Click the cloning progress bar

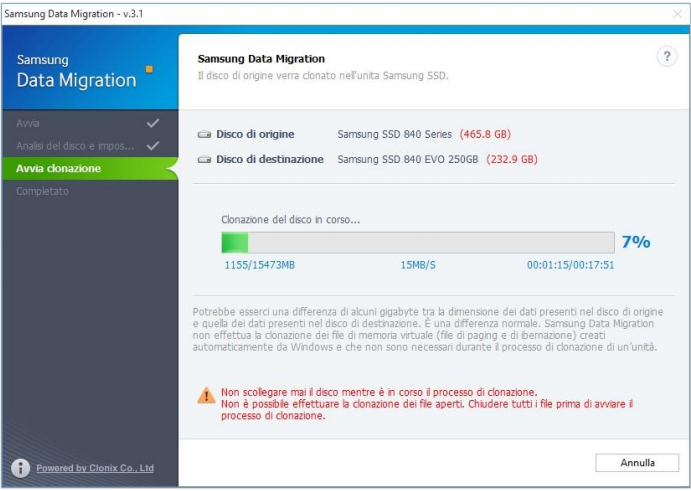(x=418, y=242)
